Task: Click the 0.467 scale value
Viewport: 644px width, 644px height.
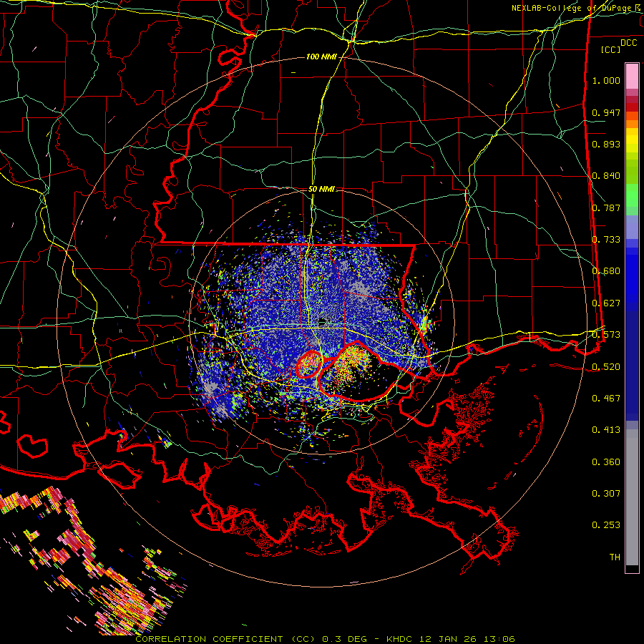Action: [606, 399]
